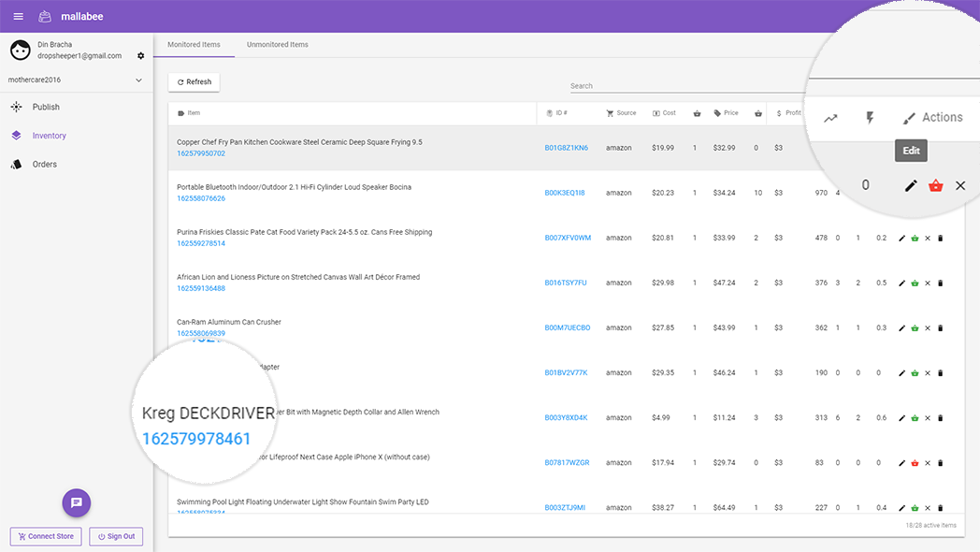Click green basket icon on B01BV2V77K row
This screenshot has height=552, width=980.
point(915,373)
